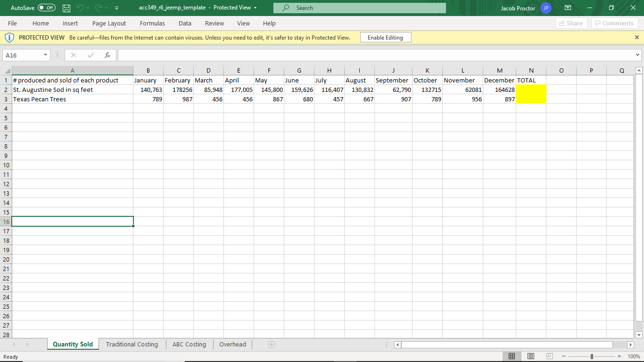Click the Page Break Preview icon
Screen dimensions: 644x362
[x=549, y=356]
